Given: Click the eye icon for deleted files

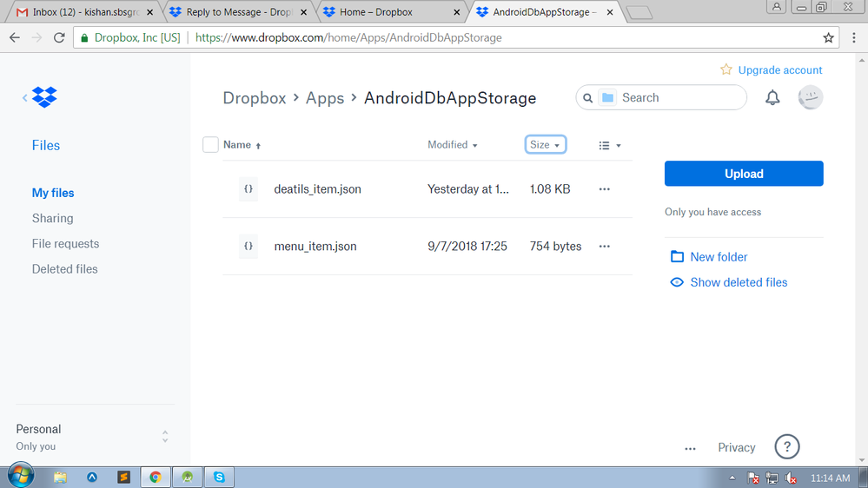Looking at the screenshot, I should (x=677, y=282).
